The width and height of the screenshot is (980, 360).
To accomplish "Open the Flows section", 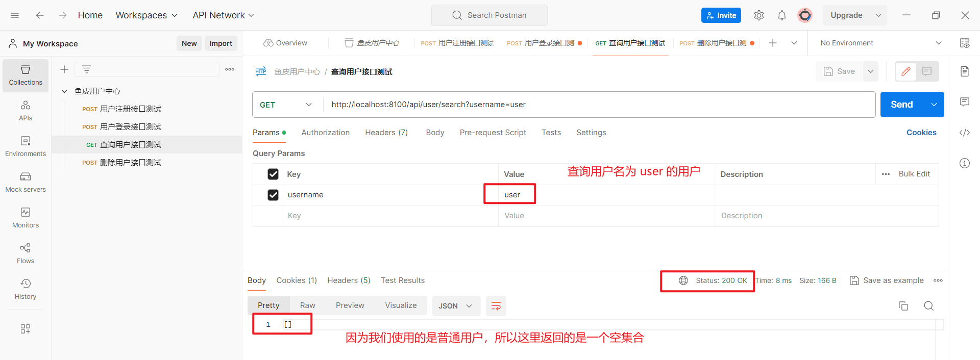I will pos(26,253).
